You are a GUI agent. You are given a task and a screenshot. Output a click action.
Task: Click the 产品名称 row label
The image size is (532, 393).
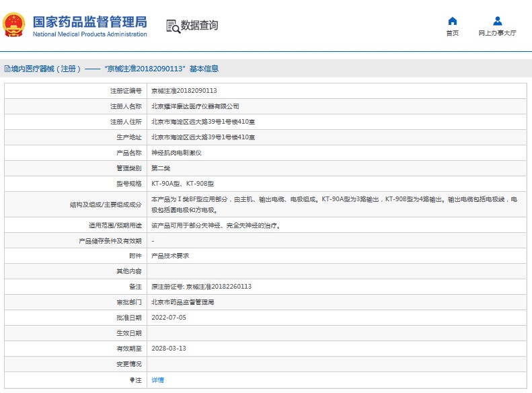point(129,153)
